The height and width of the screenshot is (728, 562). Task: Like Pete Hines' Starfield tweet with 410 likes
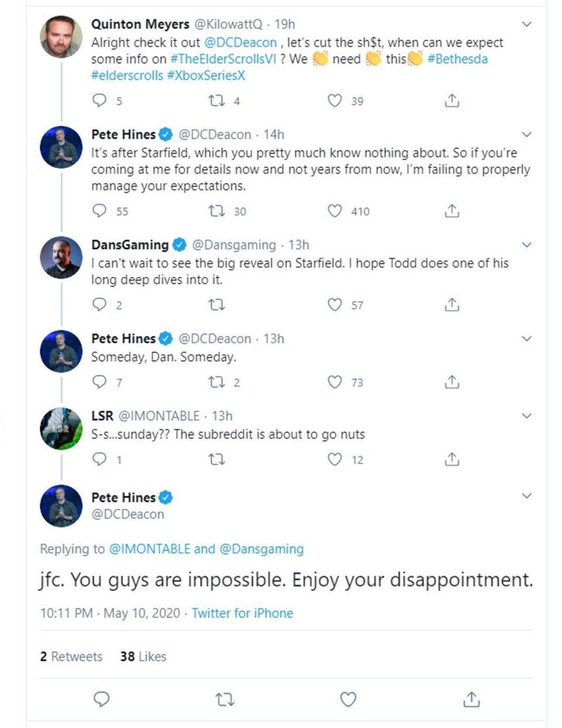click(x=334, y=211)
